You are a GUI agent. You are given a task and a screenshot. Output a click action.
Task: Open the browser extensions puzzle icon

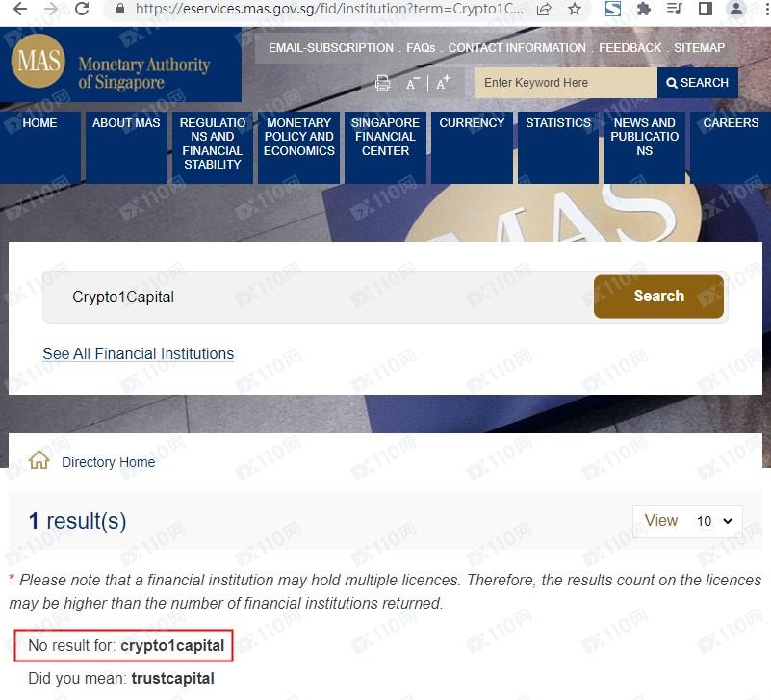point(644,9)
